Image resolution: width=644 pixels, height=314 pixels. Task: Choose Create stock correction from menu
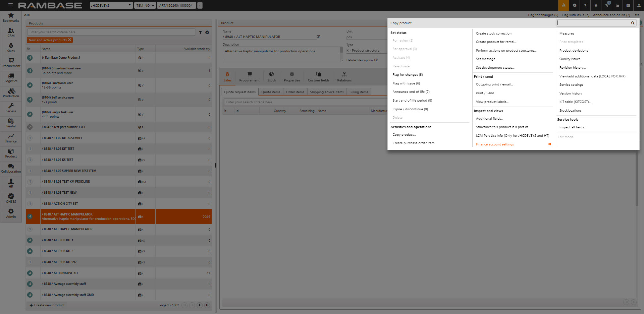click(x=493, y=34)
